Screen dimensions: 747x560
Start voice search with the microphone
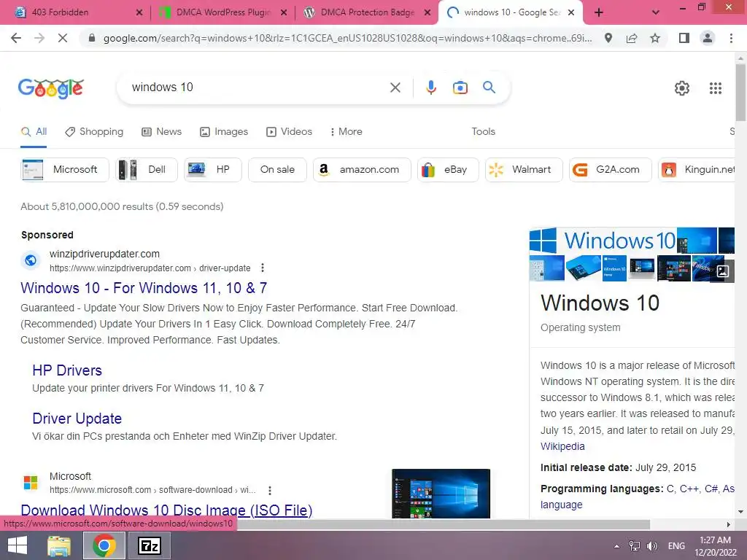click(431, 87)
